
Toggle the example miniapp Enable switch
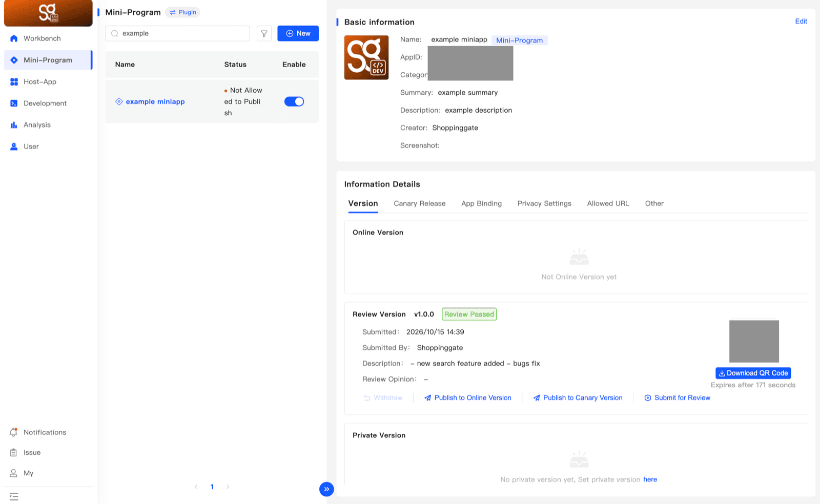tap(294, 101)
